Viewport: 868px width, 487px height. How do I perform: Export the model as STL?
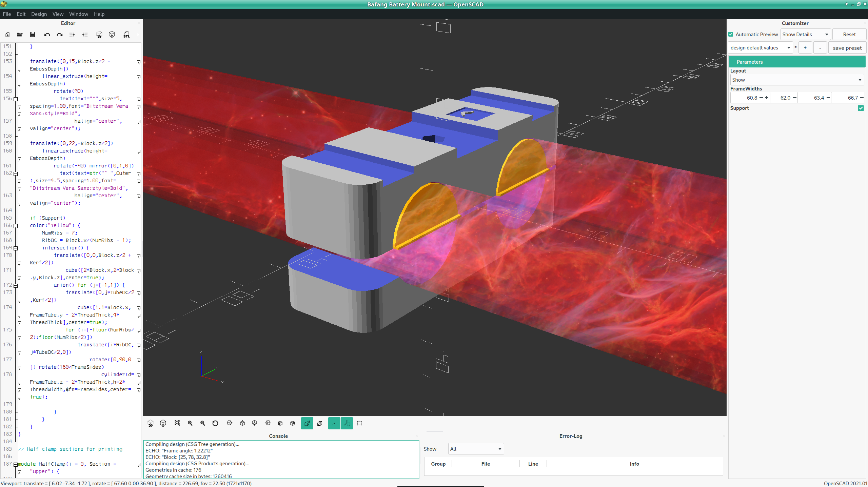pos(126,34)
